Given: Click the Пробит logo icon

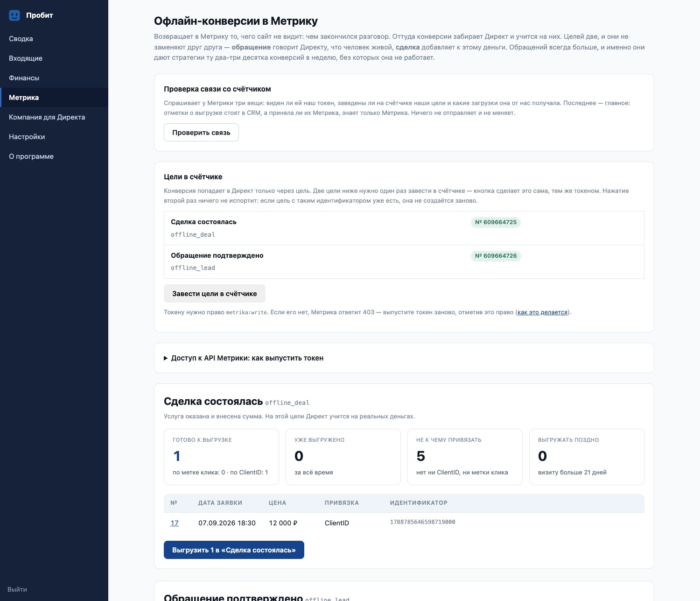Looking at the screenshot, I should (x=14, y=15).
